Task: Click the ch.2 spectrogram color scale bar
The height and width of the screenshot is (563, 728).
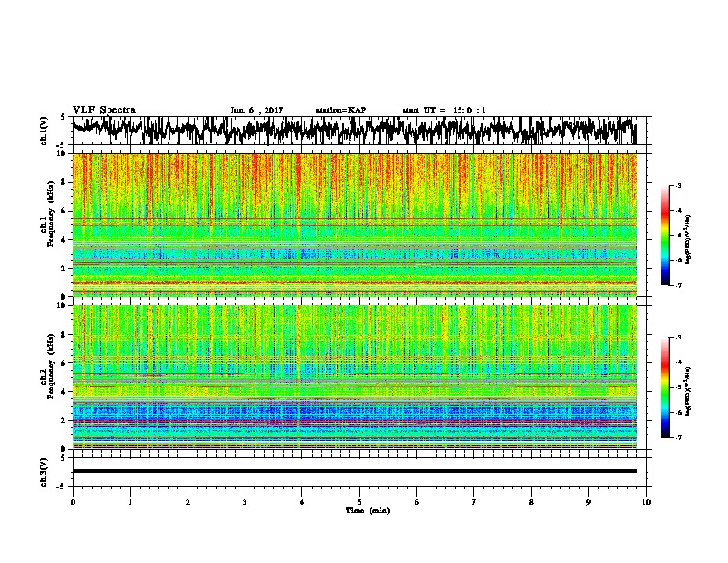Action: click(665, 387)
